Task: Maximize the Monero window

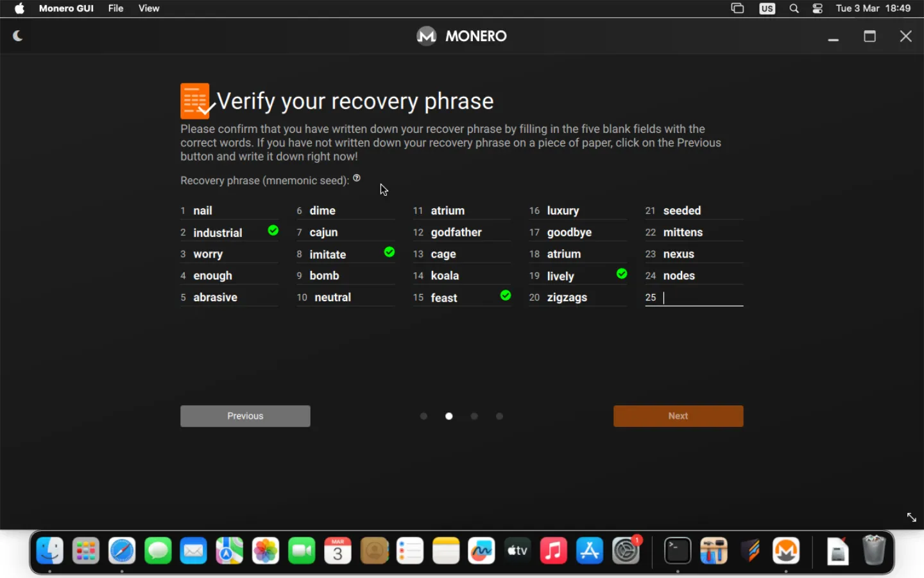Action: 870,37
